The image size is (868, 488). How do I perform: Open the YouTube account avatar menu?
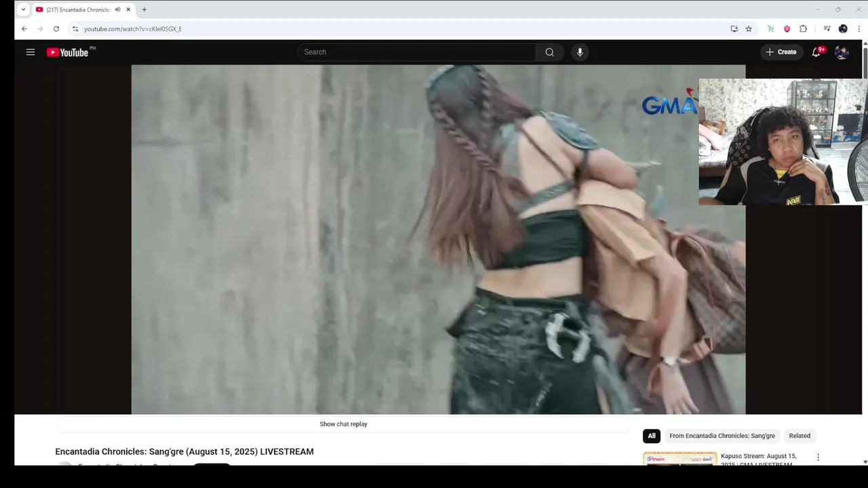842,52
